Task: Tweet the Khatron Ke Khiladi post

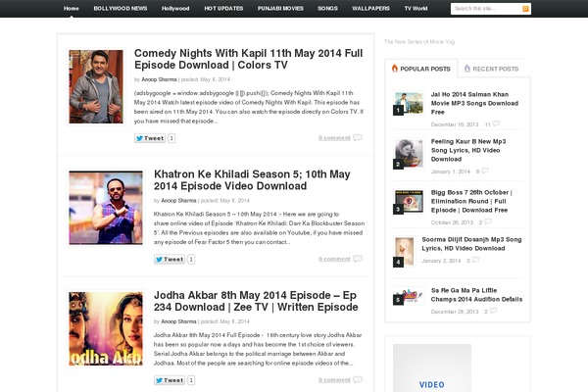Action: pyautogui.click(x=170, y=259)
